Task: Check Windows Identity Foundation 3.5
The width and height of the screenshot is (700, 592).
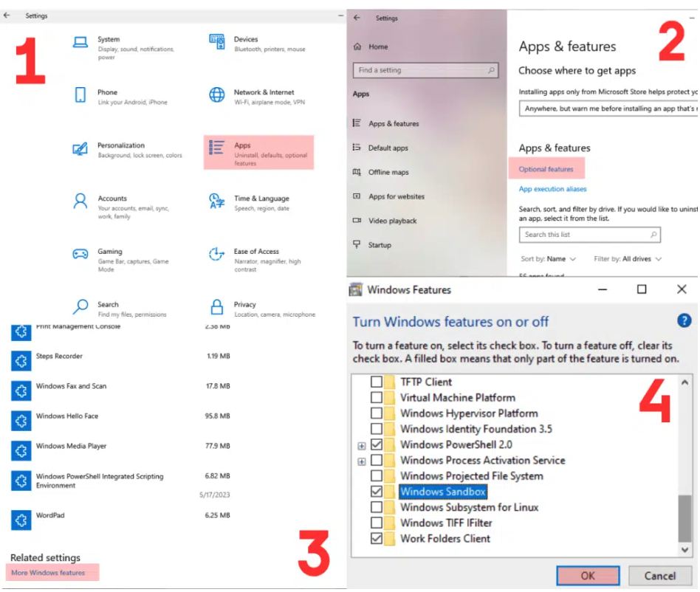Action: tap(377, 429)
